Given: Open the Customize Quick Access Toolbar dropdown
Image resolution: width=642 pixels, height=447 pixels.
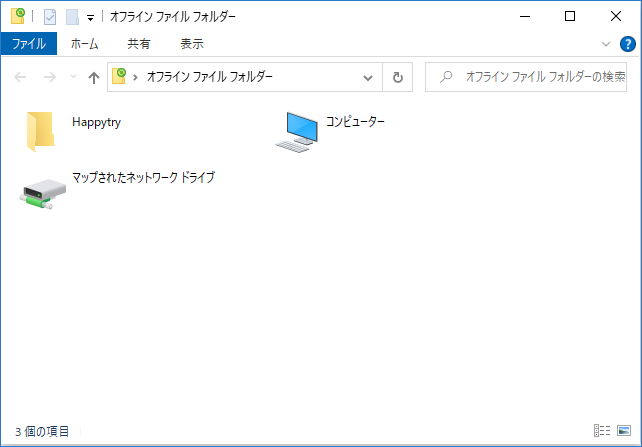Looking at the screenshot, I should tap(90, 18).
